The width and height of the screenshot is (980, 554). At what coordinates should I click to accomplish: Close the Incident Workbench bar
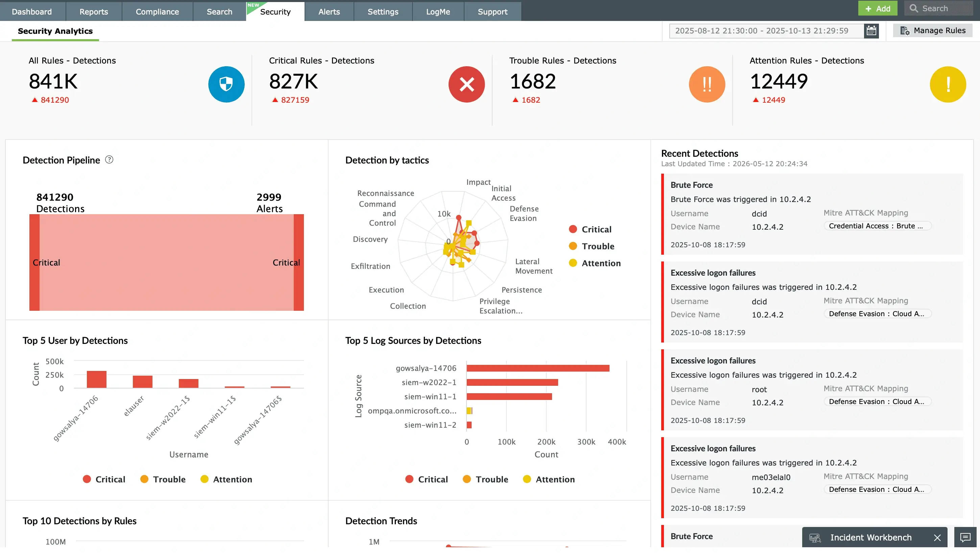[937, 538]
